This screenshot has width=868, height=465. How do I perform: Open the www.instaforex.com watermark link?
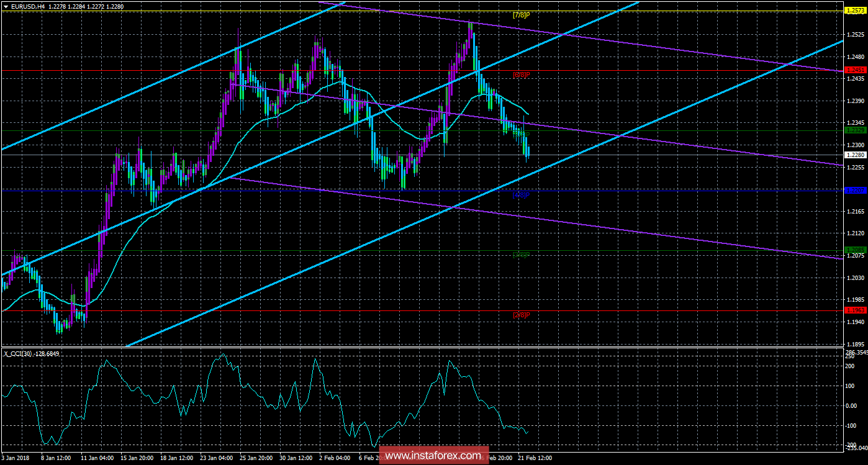tap(433, 456)
